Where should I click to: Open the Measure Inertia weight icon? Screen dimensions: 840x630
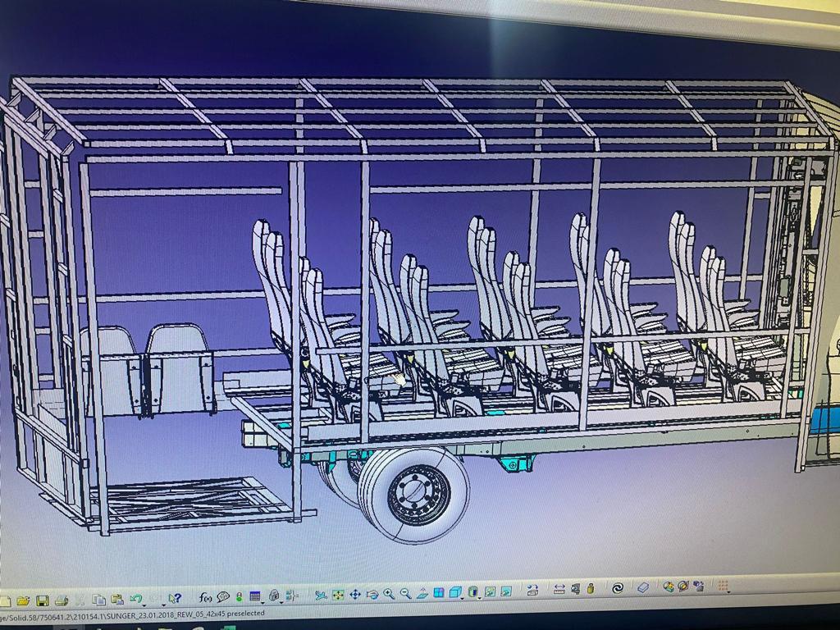pos(591,589)
